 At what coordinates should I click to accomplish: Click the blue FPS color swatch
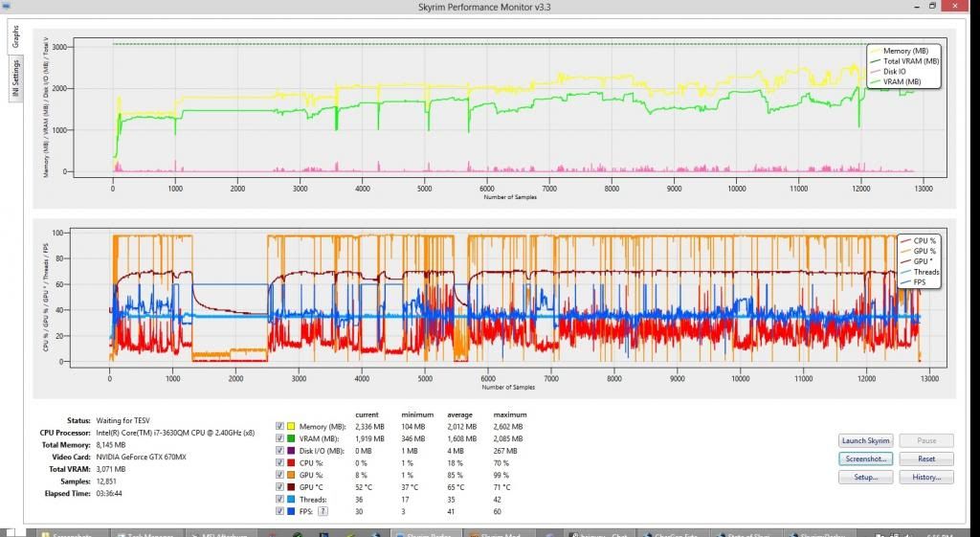tap(291, 511)
